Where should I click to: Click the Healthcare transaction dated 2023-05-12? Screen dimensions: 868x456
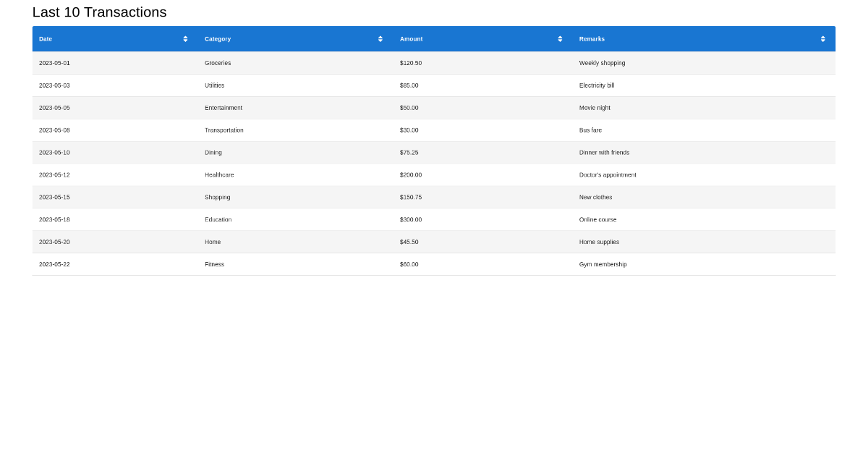(289, 174)
